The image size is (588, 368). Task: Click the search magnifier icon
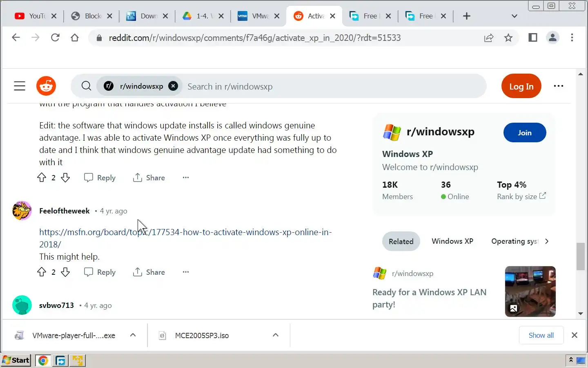[x=86, y=86]
